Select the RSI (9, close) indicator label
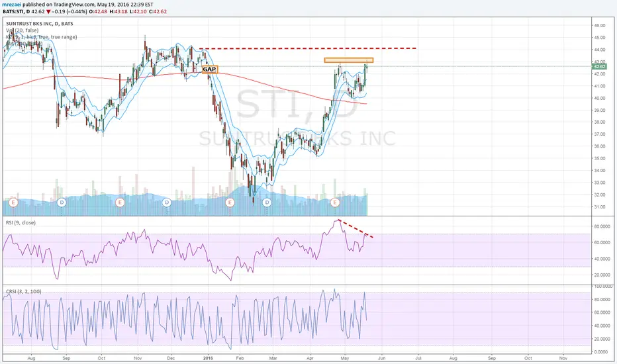Viewport: 617px width, 364px height. click(x=21, y=223)
